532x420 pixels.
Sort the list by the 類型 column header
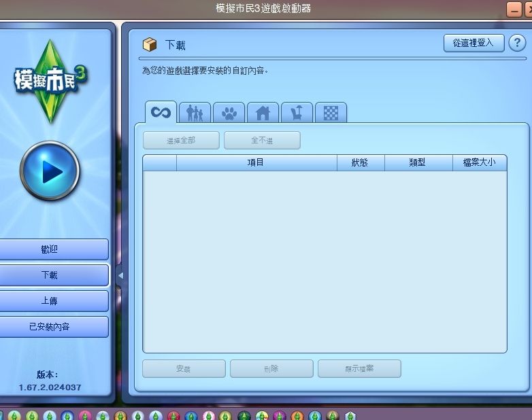tap(418, 162)
